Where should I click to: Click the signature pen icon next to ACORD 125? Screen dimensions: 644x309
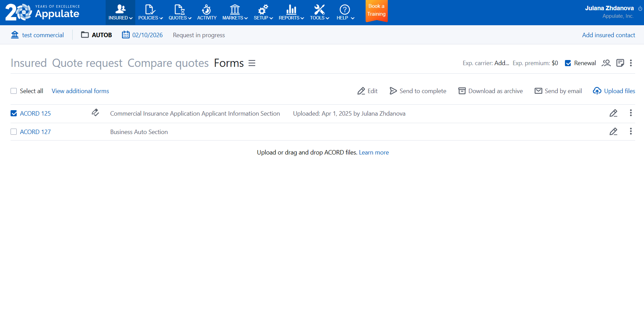(95, 113)
